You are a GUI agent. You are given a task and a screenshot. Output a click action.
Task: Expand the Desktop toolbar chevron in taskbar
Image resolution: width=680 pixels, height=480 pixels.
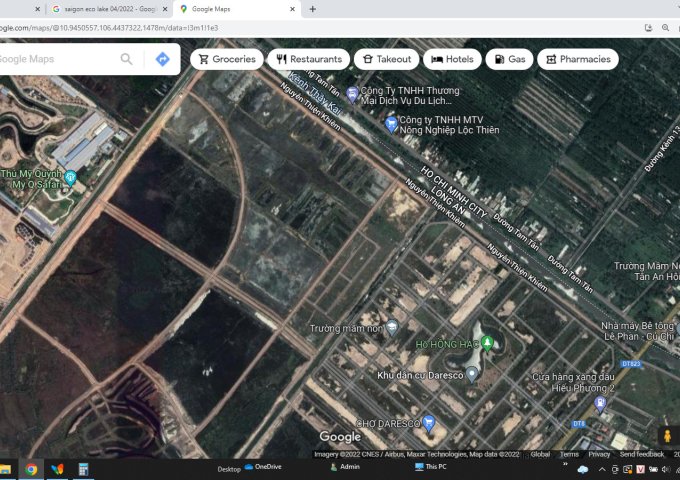coord(565,464)
